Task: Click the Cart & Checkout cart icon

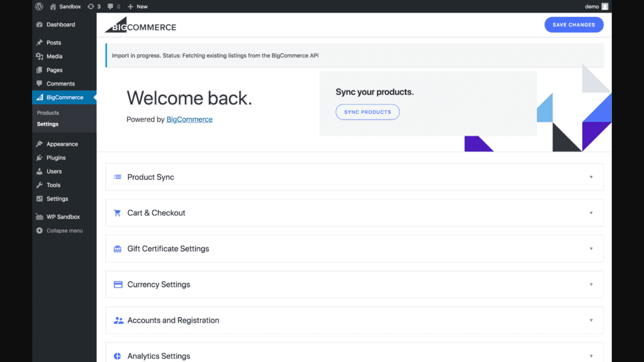Action: (118, 213)
